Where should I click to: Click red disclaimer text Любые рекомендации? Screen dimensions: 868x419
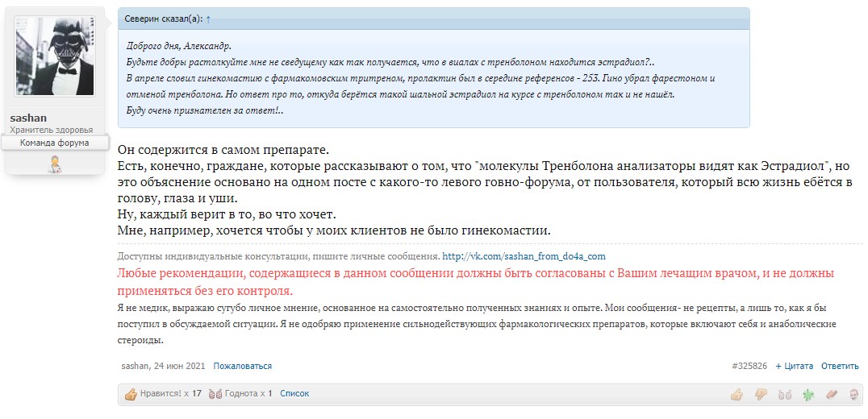pyautogui.click(x=475, y=282)
